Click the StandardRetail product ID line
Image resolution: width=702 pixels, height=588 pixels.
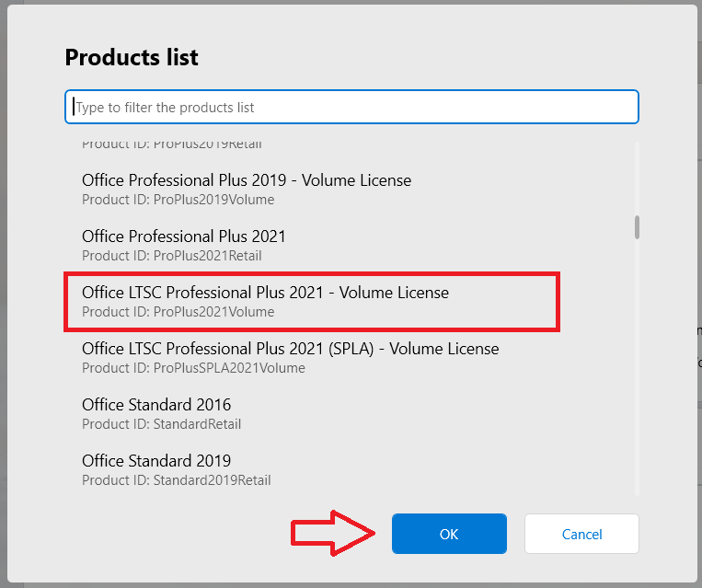click(162, 424)
